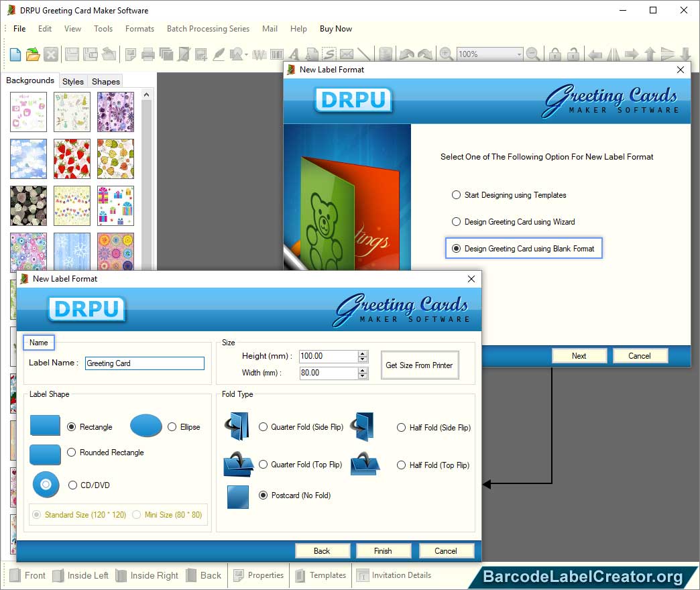Switch to the Shapes tab
700x590 pixels.
click(x=106, y=81)
